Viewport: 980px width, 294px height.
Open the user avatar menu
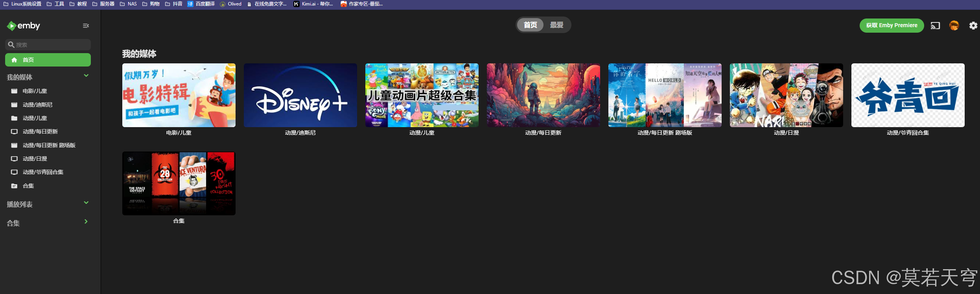(954, 26)
